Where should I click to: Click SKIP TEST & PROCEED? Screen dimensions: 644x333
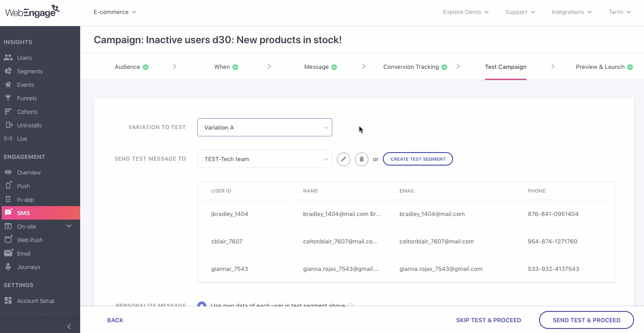pyautogui.click(x=489, y=320)
